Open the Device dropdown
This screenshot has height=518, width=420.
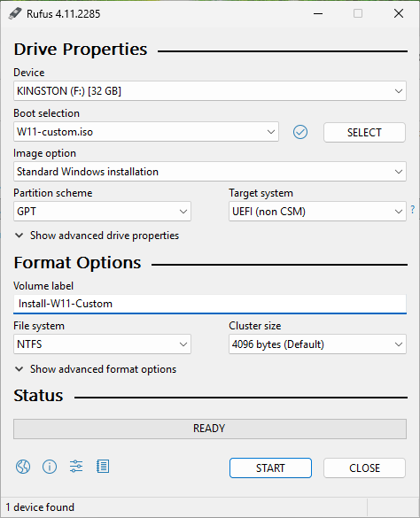click(210, 91)
